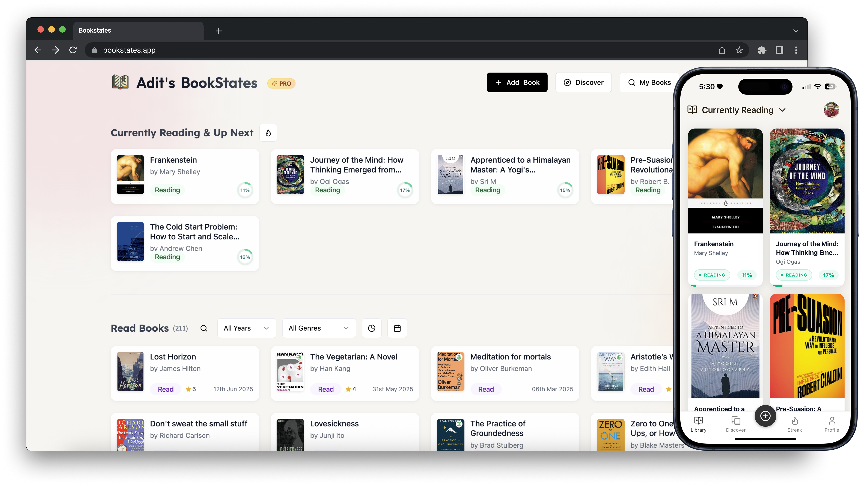Click the bookstates.app address bar
The width and height of the screenshot is (868, 486).
tap(417, 50)
